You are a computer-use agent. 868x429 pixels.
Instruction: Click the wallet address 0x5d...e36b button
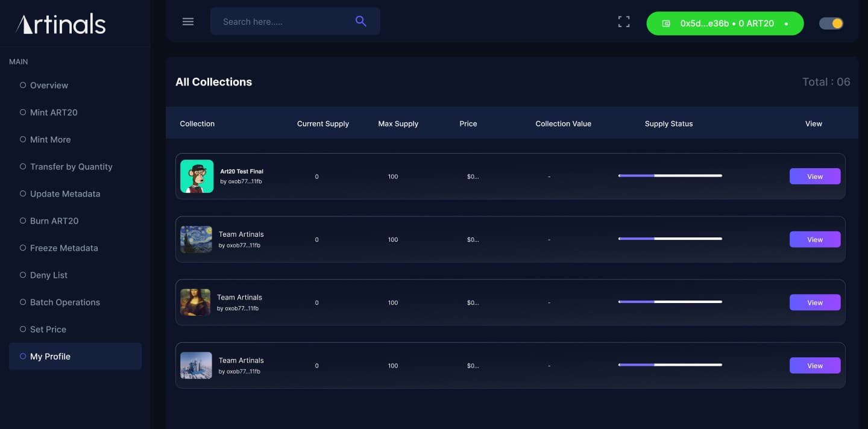[725, 23]
